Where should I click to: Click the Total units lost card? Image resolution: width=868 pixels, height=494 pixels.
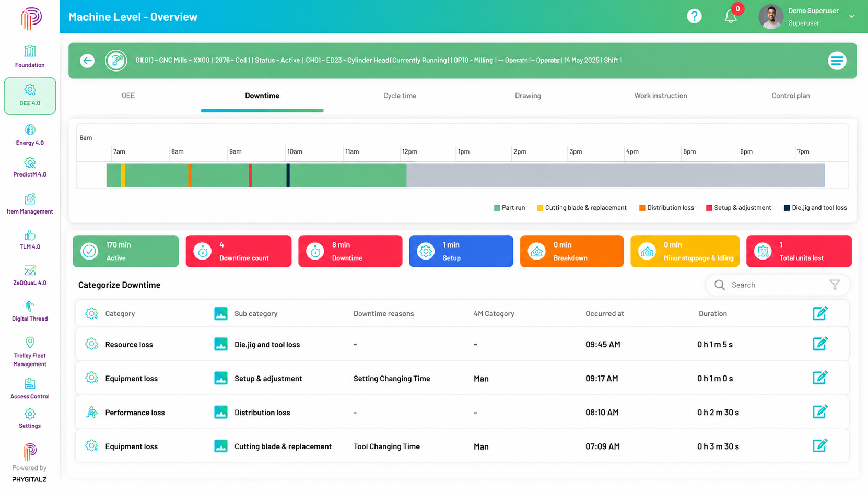tap(799, 251)
